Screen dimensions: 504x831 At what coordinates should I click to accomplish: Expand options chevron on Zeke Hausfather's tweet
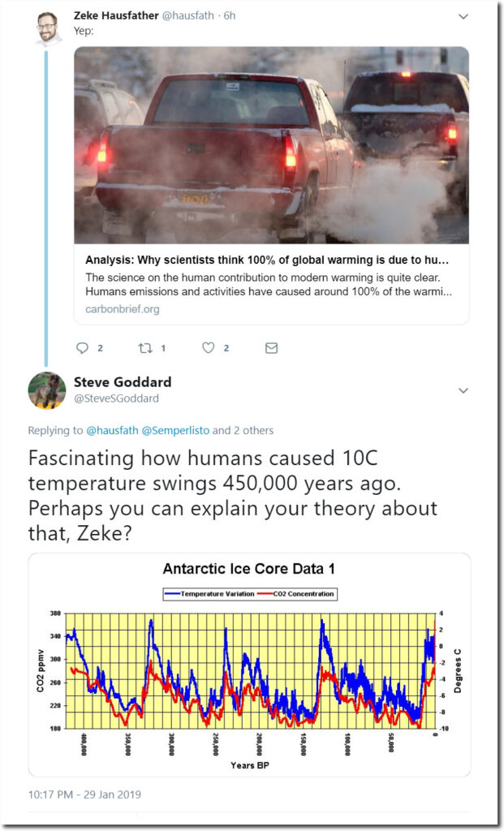coord(463,16)
